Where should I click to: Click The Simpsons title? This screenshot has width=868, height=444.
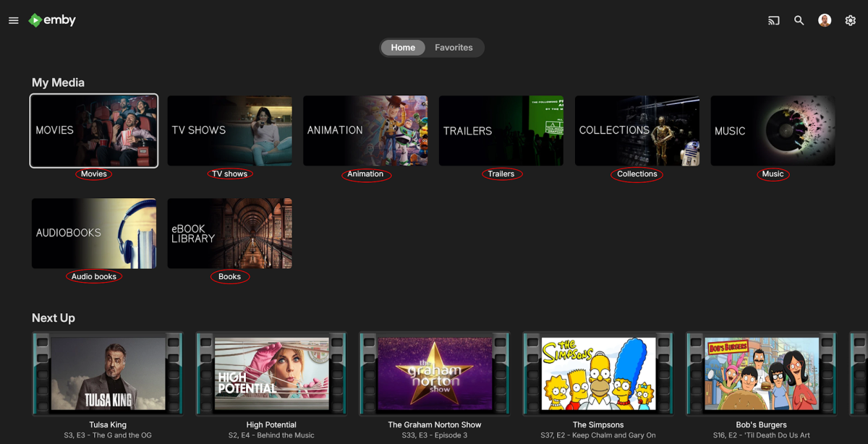(x=598, y=425)
